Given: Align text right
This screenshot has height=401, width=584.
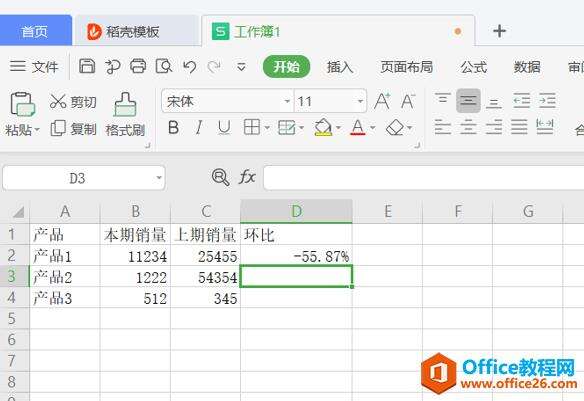Looking at the screenshot, I should tap(494, 127).
